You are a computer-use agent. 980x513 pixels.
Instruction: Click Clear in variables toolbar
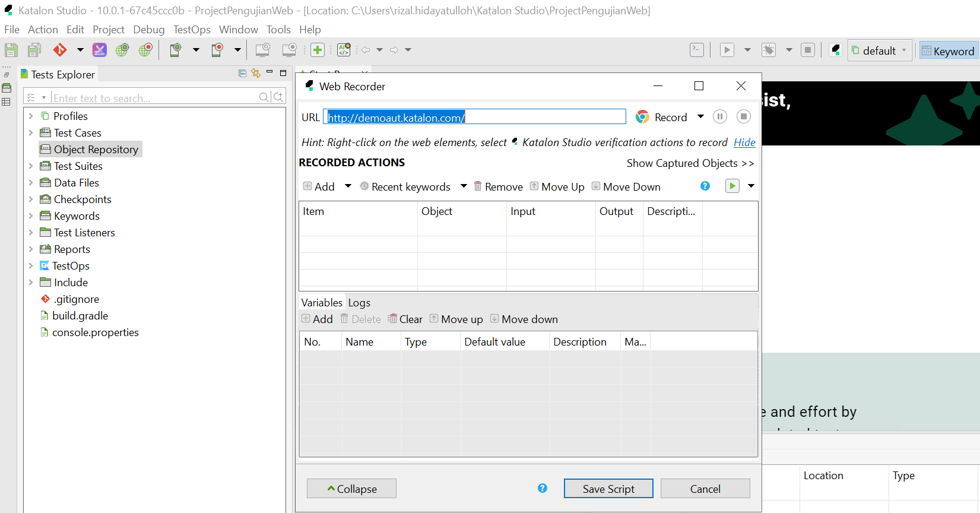point(405,319)
